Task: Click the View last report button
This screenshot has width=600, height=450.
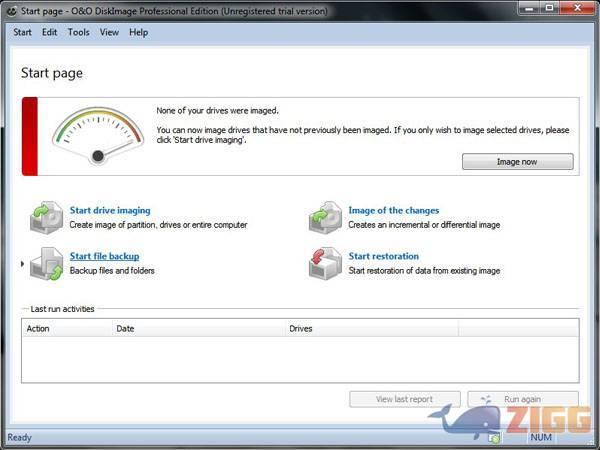Action: [404, 399]
